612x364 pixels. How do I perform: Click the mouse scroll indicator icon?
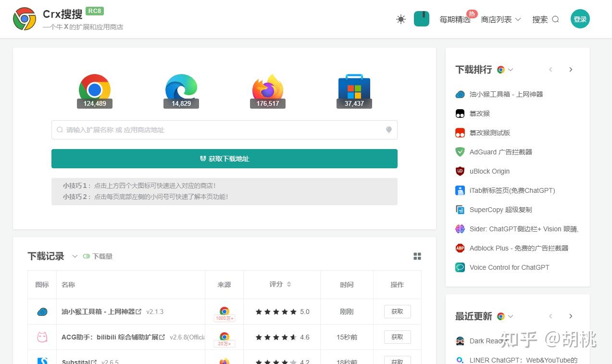pyautogui.click(x=421, y=19)
